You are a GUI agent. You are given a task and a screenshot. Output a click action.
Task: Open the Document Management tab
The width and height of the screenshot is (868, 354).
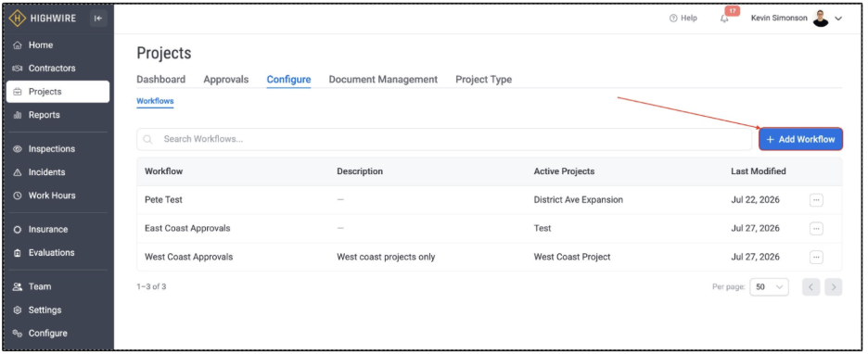383,80
